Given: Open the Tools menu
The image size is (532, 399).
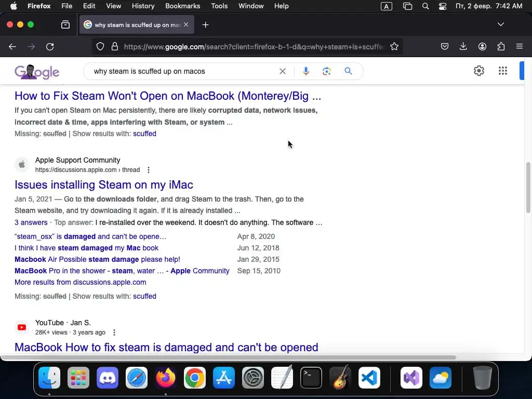Looking at the screenshot, I should point(219,6).
